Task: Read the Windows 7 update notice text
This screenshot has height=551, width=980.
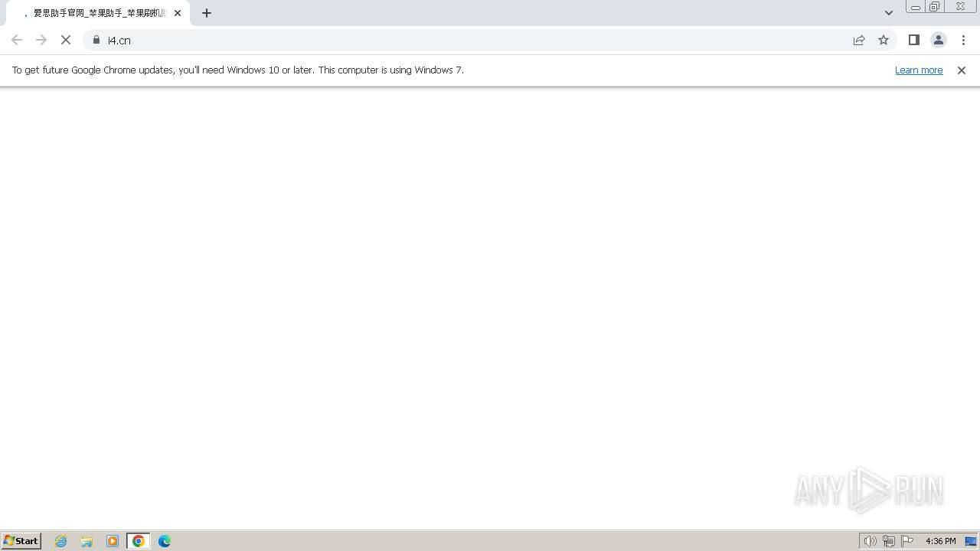Action: [x=238, y=70]
